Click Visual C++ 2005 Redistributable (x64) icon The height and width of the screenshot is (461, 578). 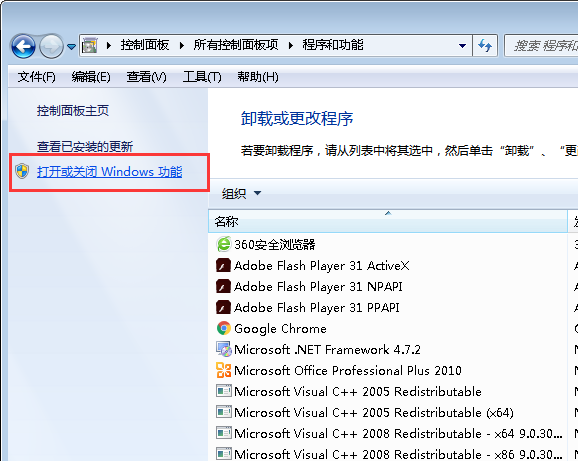point(223,412)
